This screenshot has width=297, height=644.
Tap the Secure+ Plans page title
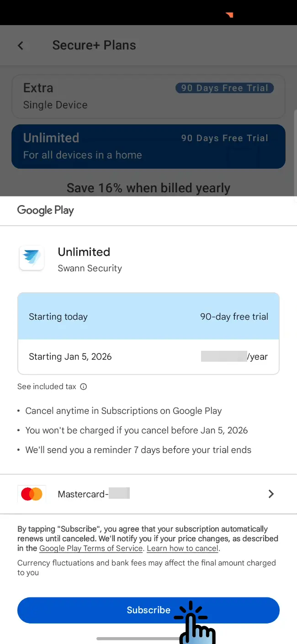[94, 45]
